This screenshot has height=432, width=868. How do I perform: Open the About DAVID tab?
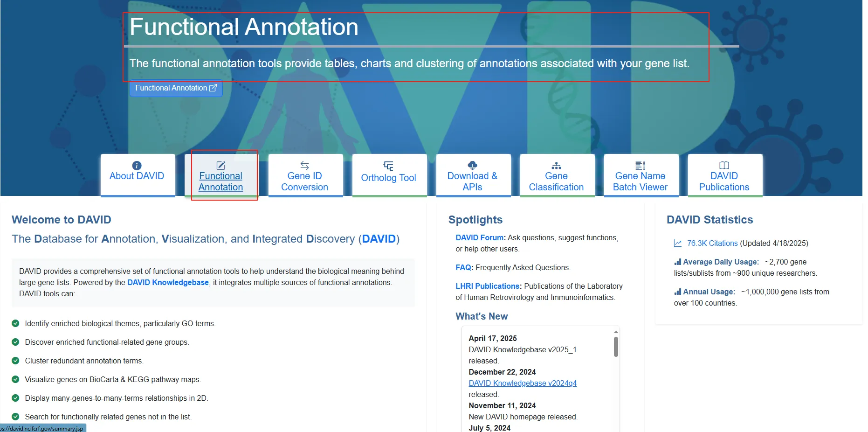(x=138, y=175)
